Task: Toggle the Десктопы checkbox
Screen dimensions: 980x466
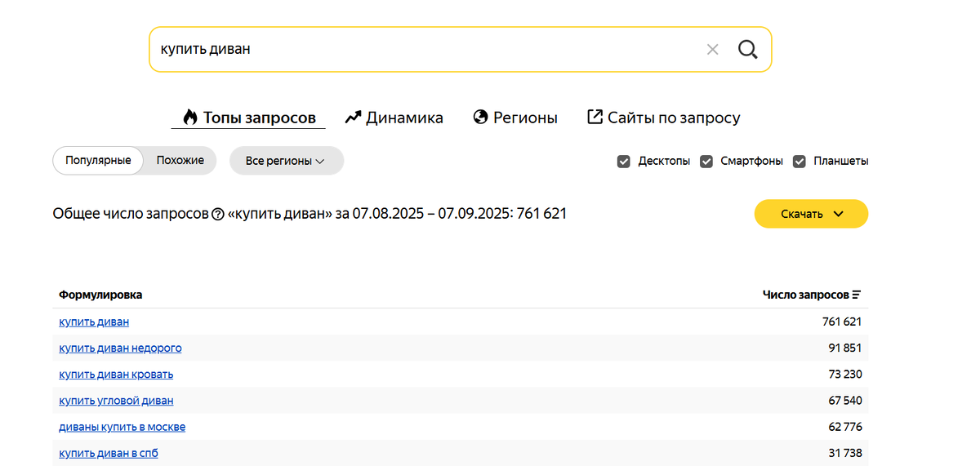Action: (624, 162)
